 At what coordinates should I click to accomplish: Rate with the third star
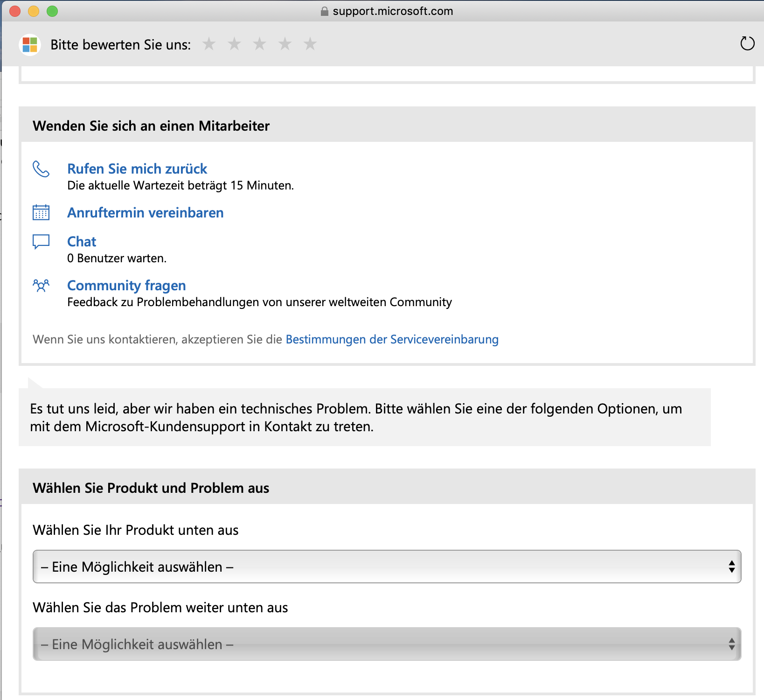pos(259,44)
